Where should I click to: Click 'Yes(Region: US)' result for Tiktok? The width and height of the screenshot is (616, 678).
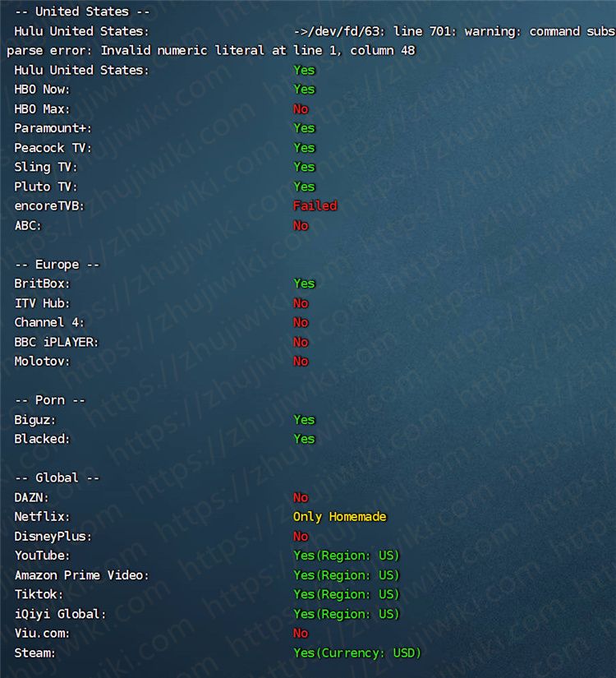[x=347, y=594]
